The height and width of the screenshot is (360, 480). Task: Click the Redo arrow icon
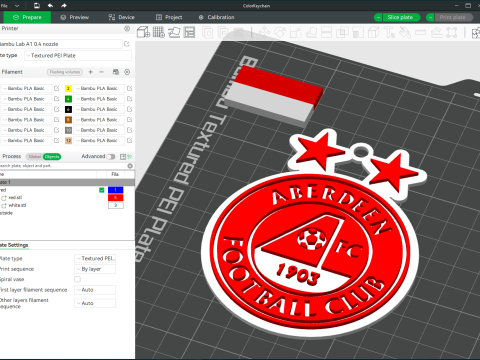point(64,5)
